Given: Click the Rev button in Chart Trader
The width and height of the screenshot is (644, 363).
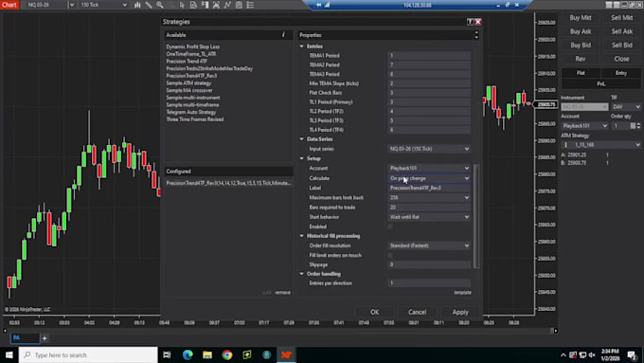Looking at the screenshot, I should [581, 59].
